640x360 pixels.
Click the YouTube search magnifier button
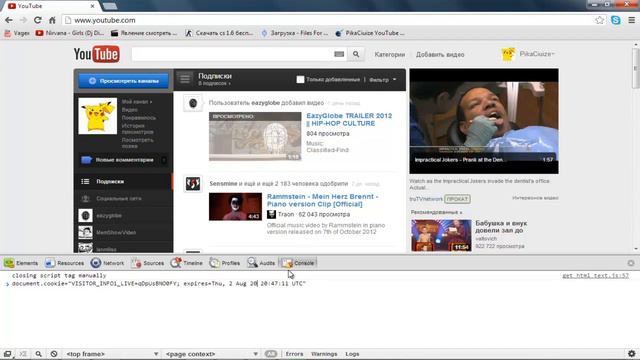click(x=356, y=54)
